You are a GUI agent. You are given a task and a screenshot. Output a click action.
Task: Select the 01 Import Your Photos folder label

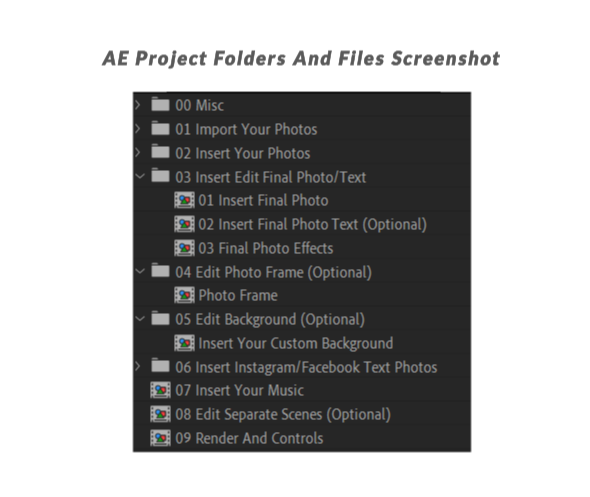pyautogui.click(x=246, y=129)
